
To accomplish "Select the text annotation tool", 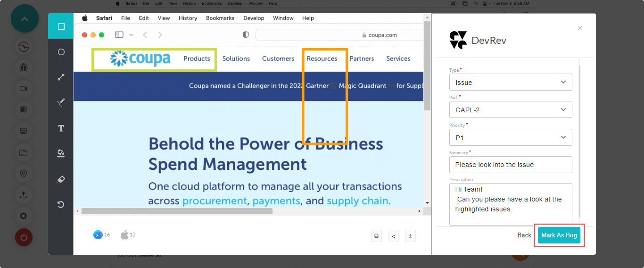I will pyautogui.click(x=61, y=128).
